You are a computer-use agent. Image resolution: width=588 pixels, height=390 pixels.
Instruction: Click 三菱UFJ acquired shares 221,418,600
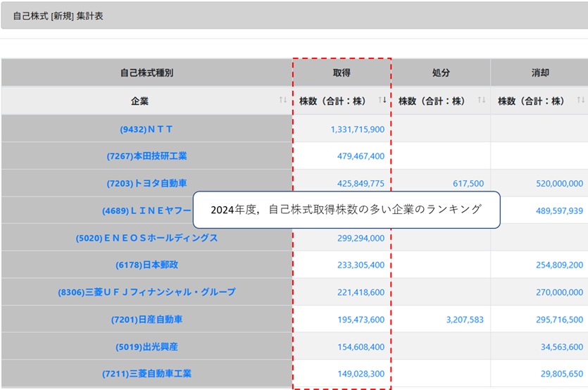361,292
